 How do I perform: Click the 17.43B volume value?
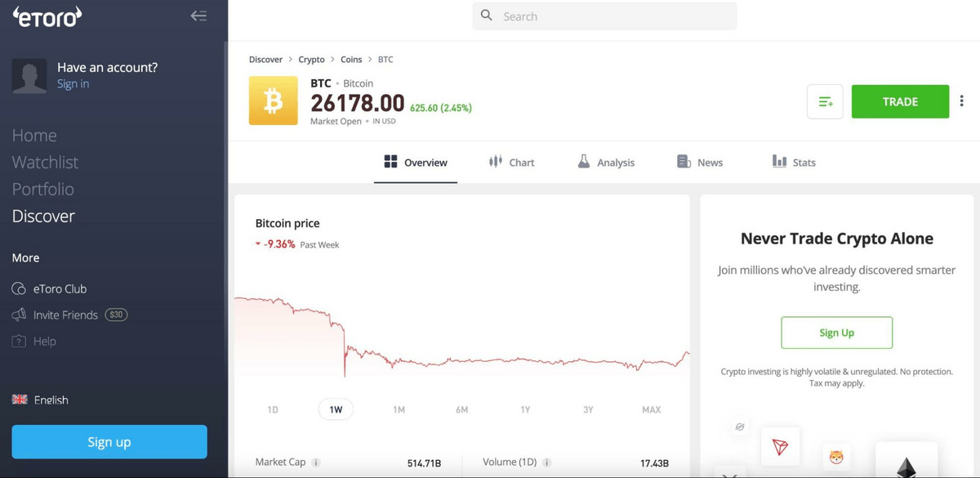(654, 463)
